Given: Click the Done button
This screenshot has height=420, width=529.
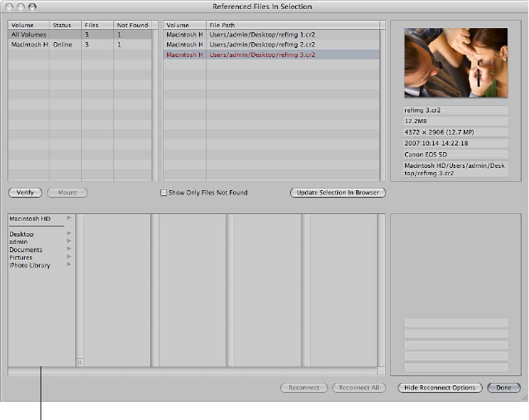Looking at the screenshot, I should 503,388.
